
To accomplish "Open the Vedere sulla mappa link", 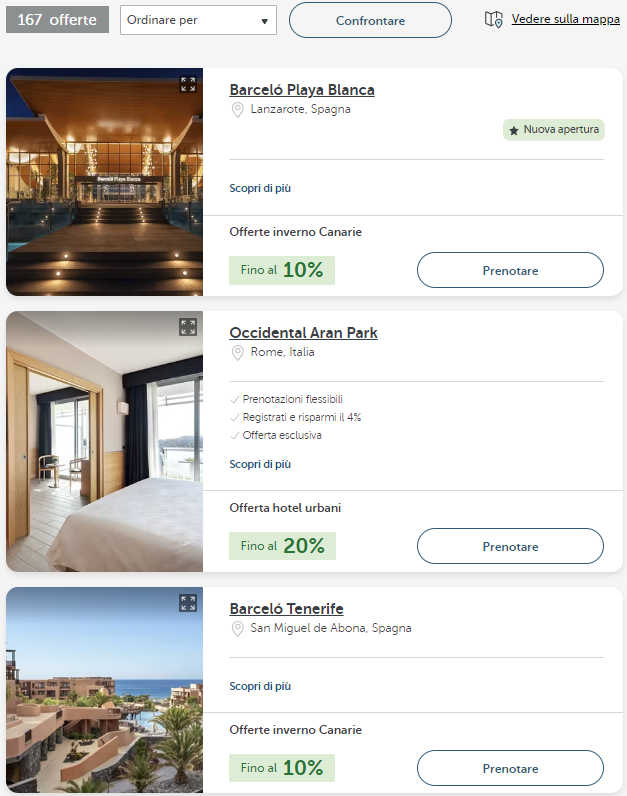I will [565, 20].
